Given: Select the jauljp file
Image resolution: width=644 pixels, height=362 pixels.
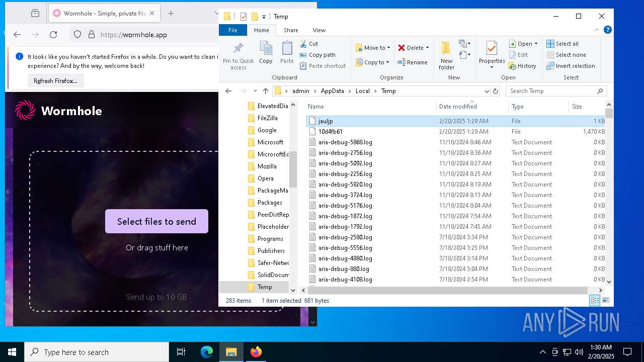Looking at the screenshot, I should [455, 121].
